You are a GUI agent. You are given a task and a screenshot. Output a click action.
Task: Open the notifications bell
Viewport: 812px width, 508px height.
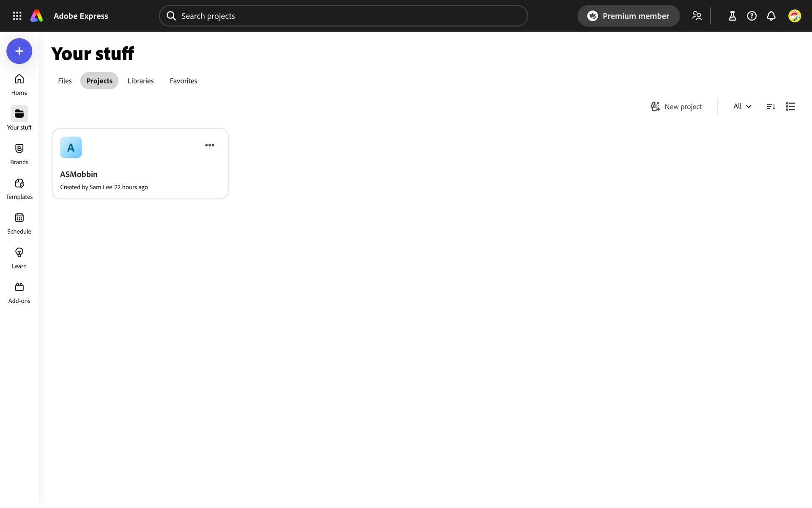[771, 16]
